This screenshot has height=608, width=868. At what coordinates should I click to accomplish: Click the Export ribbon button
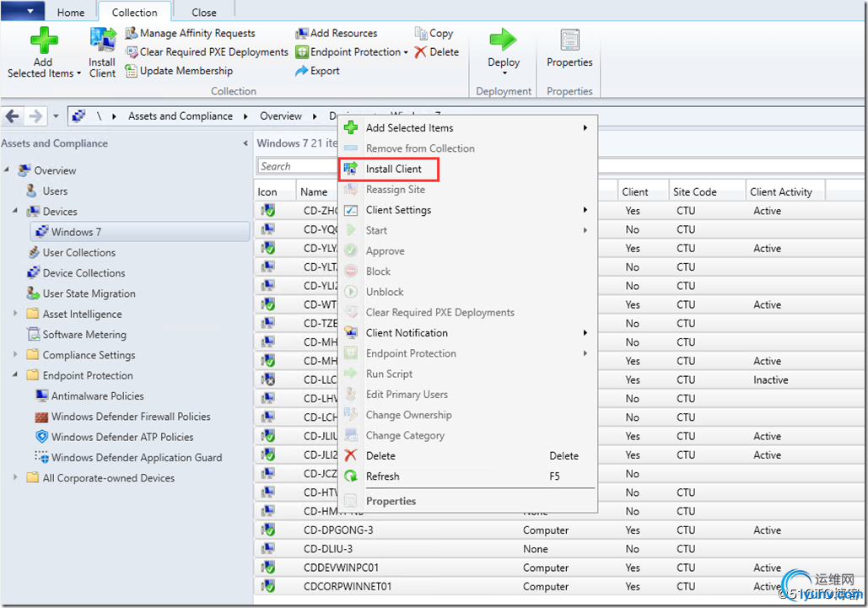tap(324, 72)
